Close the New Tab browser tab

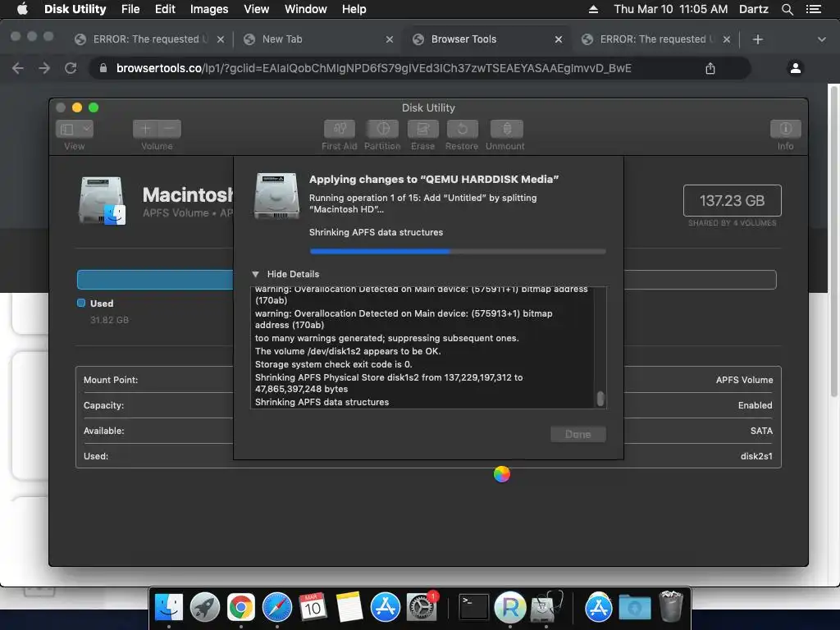tap(390, 39)
